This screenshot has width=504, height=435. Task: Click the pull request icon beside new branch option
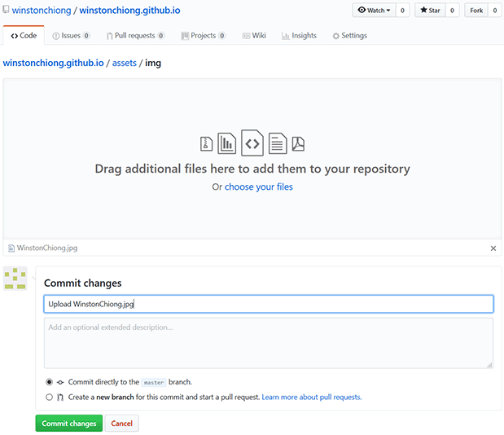coord(60,398)
